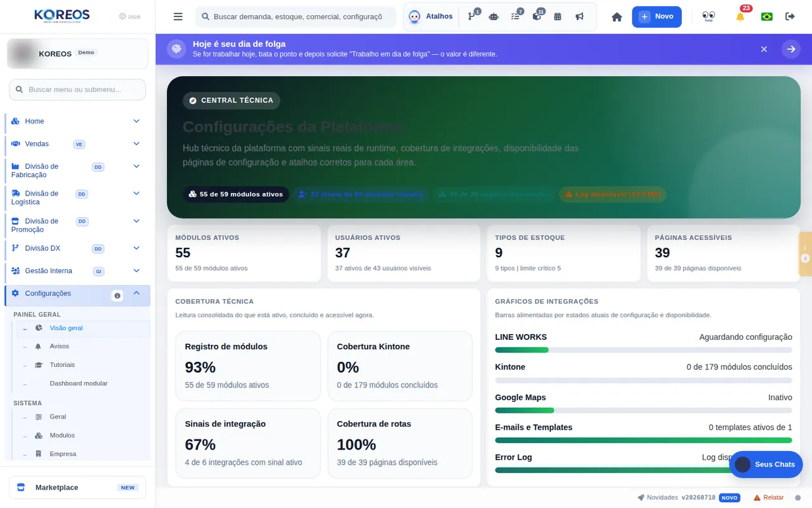Expand the Divisão DX chevron
Viewport: 812px width, 508px height.
[x=136, y=248]
